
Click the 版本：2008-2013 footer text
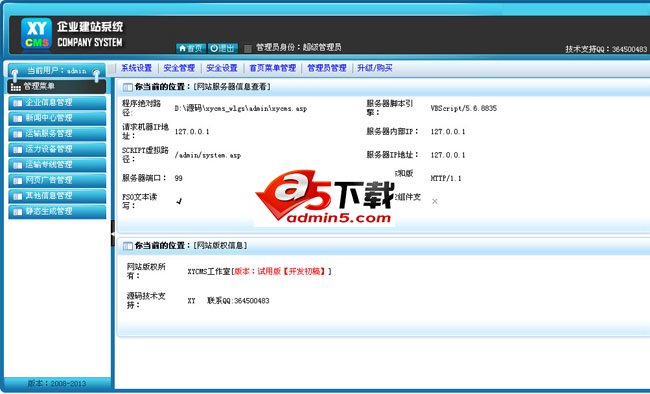(57, 384)
